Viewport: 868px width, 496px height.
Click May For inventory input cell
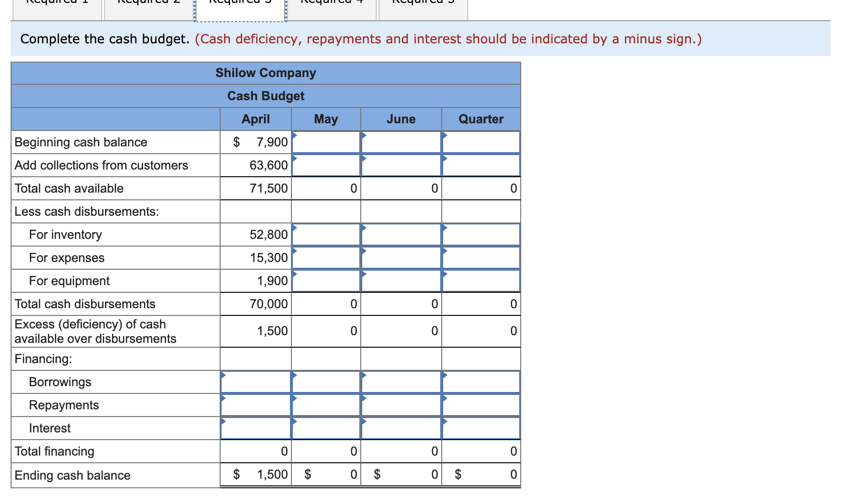(x=326, y=235)
